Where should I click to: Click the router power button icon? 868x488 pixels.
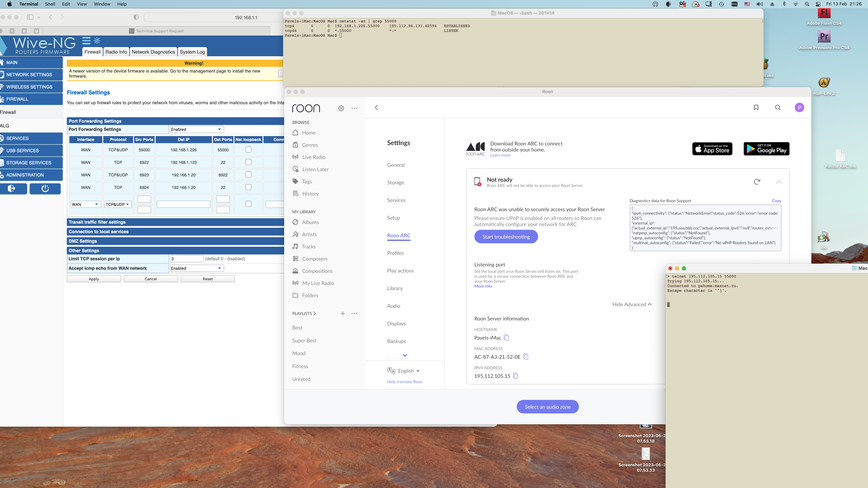[45, 189]
